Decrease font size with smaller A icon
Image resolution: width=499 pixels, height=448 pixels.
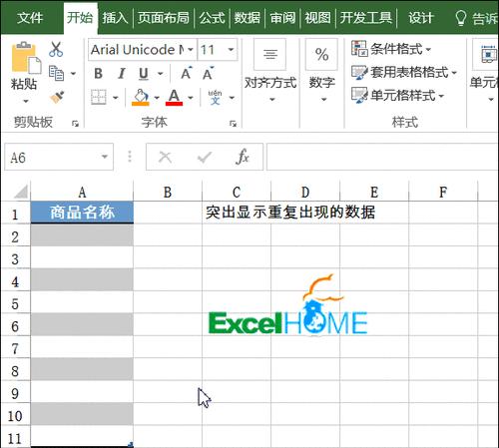tap(209, 74)
